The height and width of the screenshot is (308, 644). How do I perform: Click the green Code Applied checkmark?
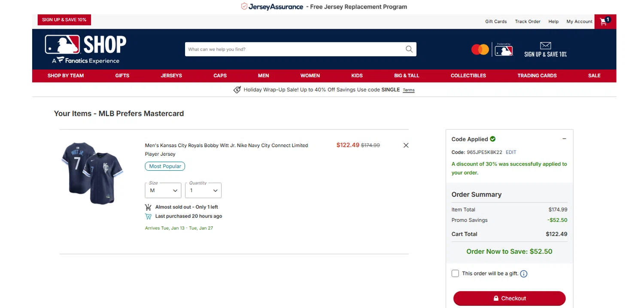tap(493, 139)
